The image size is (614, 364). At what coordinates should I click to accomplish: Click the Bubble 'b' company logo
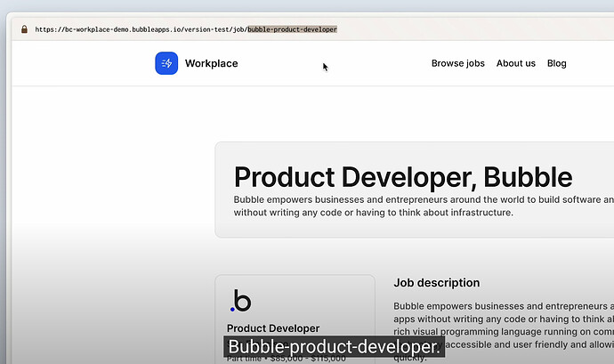(x=241, y=301)
